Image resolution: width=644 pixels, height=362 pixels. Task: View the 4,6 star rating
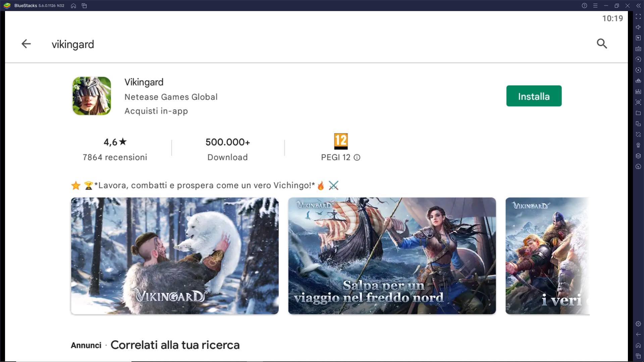tap(115, 142)
